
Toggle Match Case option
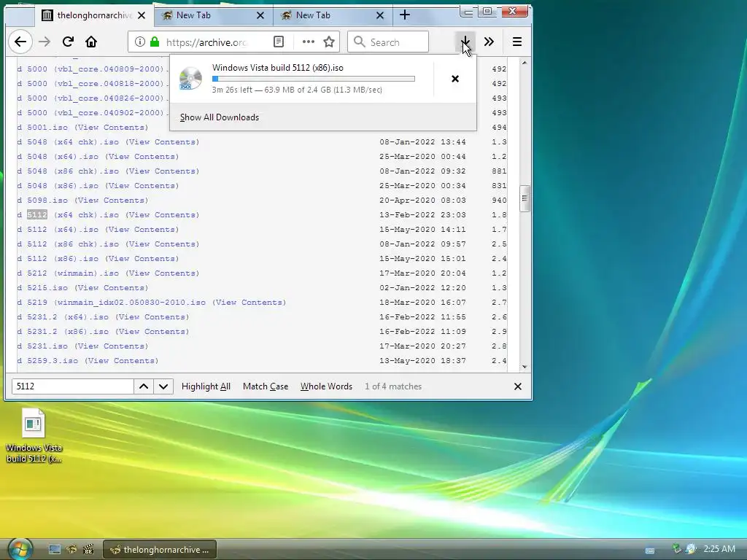click(x=266, y=386)
